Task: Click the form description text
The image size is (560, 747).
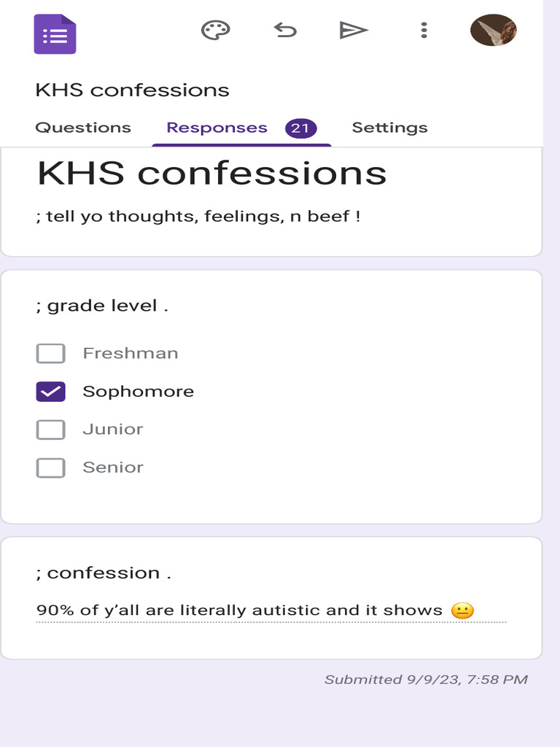Action: [198, 217]
